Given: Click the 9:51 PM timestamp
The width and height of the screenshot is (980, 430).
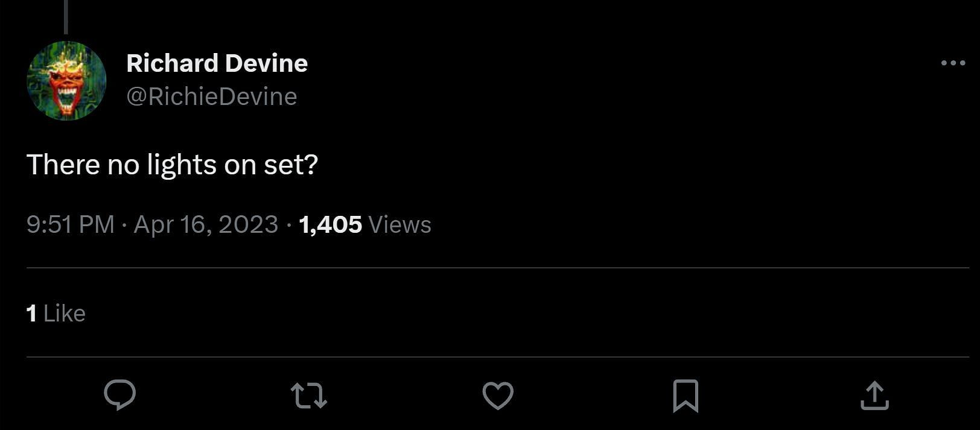Looking at the screenshot, I should pyautogui.click(x=70, y=224).
